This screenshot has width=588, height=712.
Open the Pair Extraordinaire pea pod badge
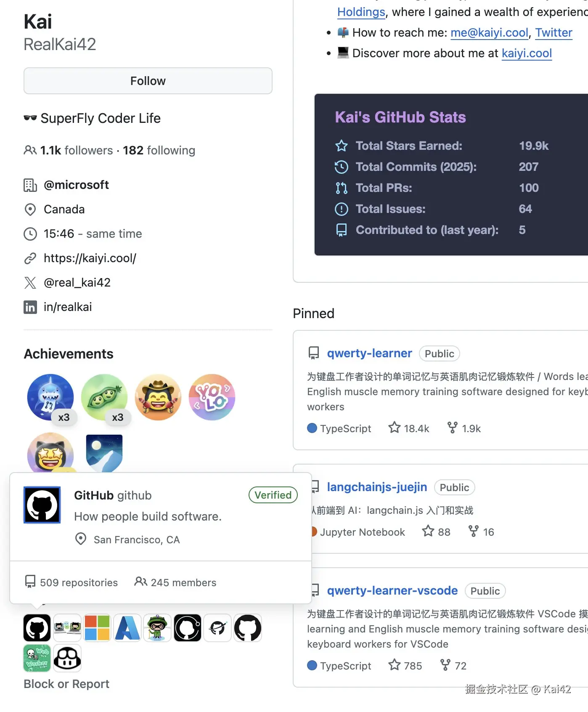104,397
